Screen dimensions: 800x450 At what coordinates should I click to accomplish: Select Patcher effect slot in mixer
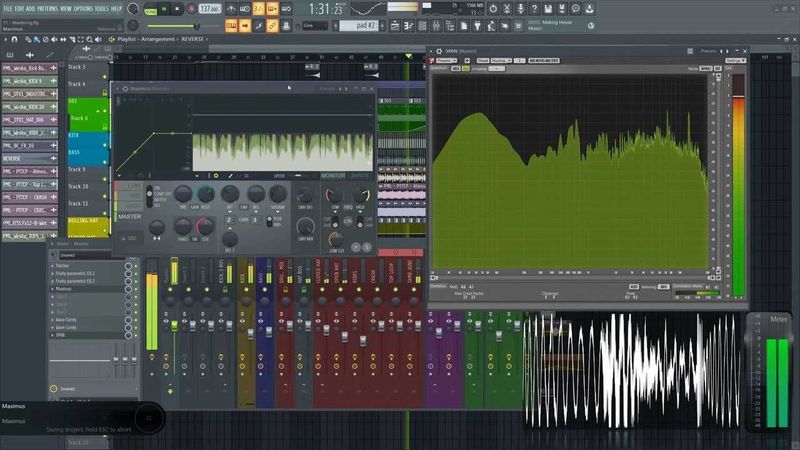tap(87, 266)
